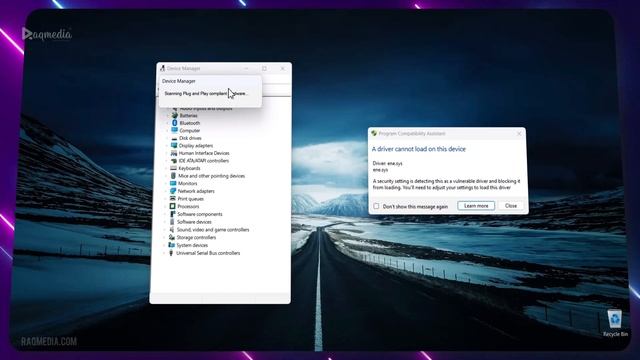Click the Software devices icon
Viewport: 640px width, 360px height.
tap(172, 222)
